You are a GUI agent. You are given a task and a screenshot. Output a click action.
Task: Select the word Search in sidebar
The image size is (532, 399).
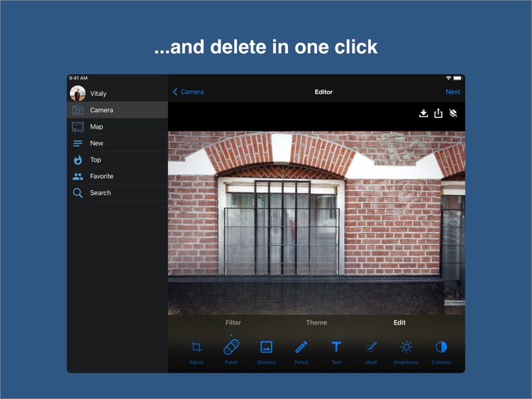pos(100,193)
